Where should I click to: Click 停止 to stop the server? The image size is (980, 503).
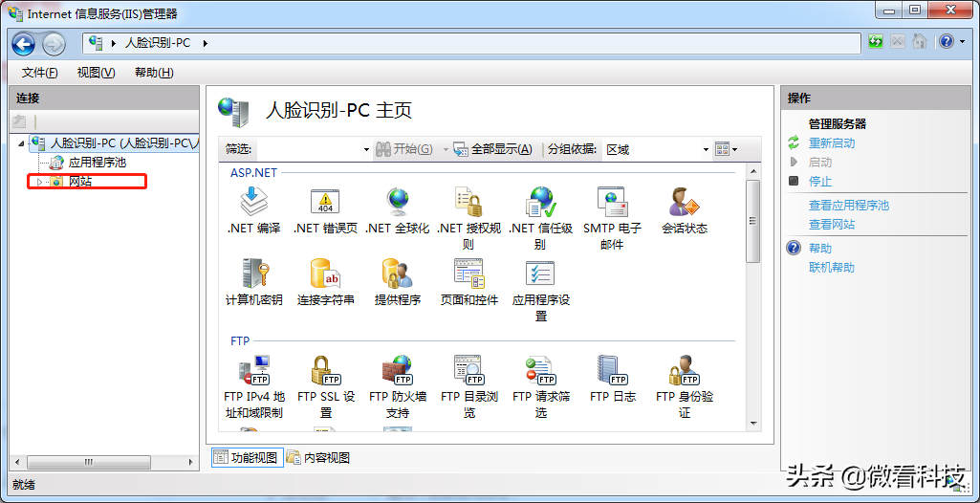[820, 181]
